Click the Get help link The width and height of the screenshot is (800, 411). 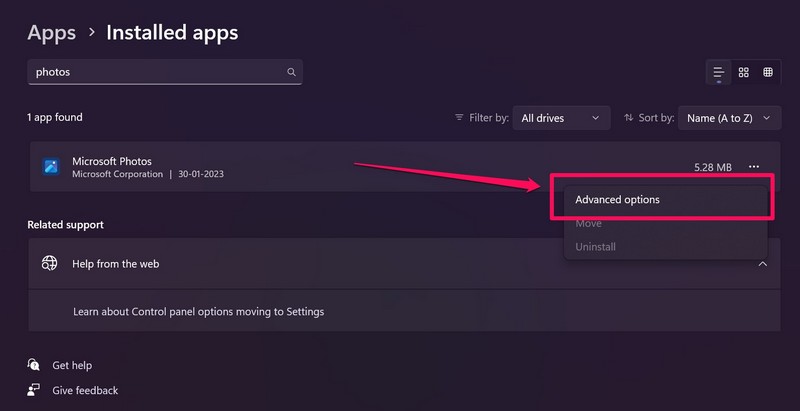(x=72, y=366)
